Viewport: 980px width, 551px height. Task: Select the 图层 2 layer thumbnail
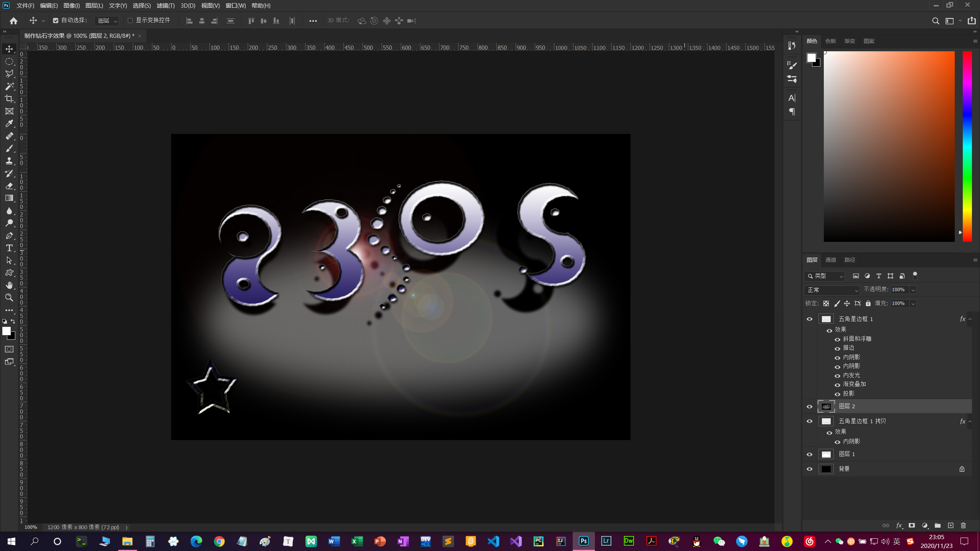click(x=826, y=406)
